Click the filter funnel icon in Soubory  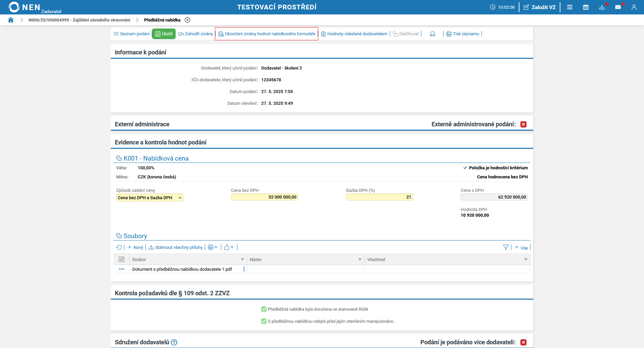pos(506,247)
